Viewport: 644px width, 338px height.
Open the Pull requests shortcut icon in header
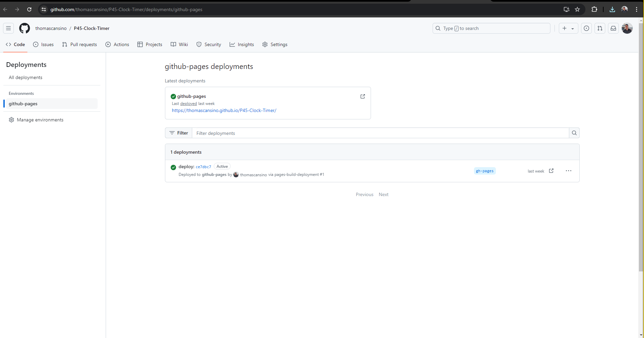point(600,28)
